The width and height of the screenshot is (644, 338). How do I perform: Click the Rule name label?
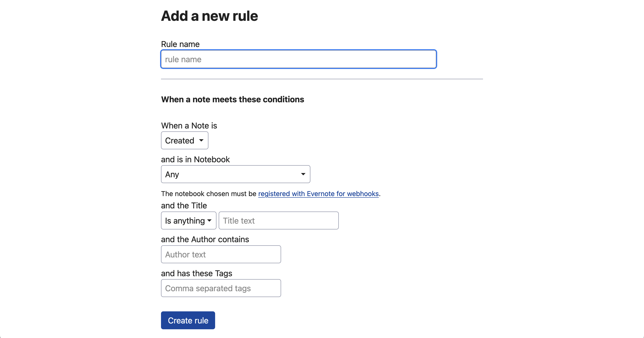(180, 44)
